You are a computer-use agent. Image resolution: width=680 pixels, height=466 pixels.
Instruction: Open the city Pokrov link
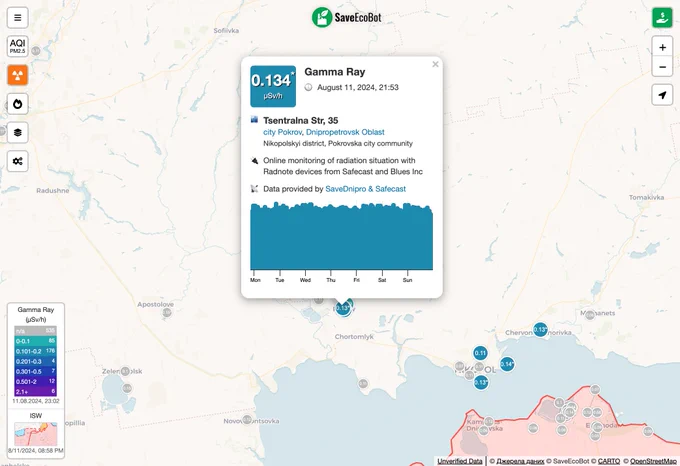click(x=282, y=132)
